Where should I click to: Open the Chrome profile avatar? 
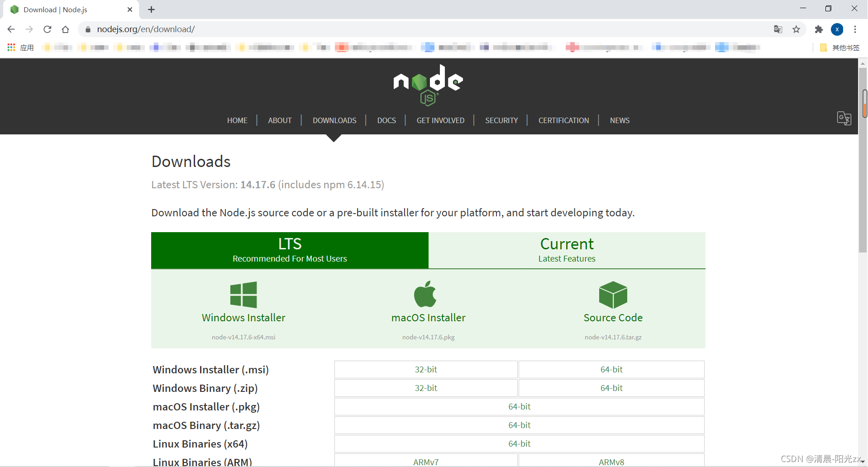point(837,29)
